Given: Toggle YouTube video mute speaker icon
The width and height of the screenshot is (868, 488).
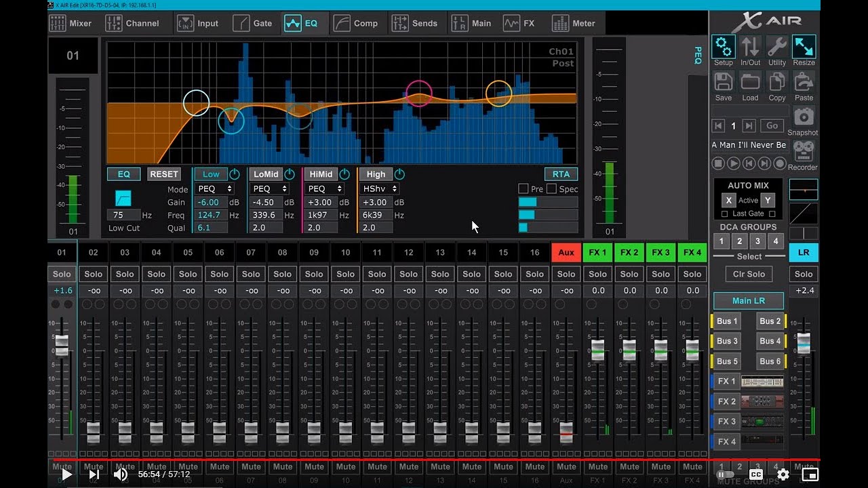Looking at the screenshot, I should click(x=121, y=474).
